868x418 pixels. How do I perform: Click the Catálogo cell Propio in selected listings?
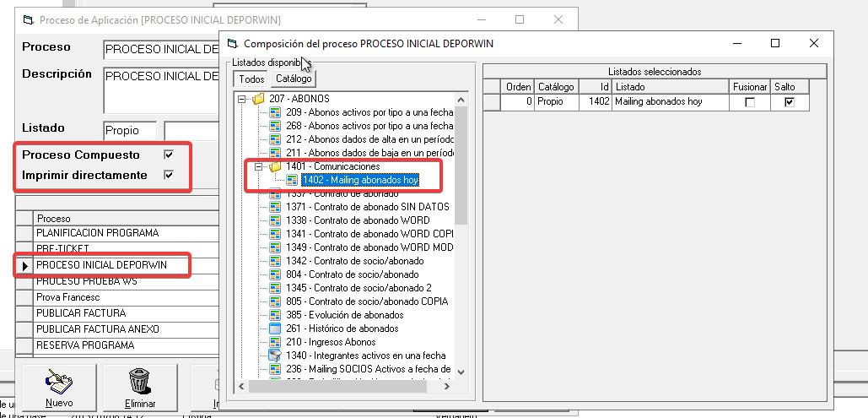[557, 102]
